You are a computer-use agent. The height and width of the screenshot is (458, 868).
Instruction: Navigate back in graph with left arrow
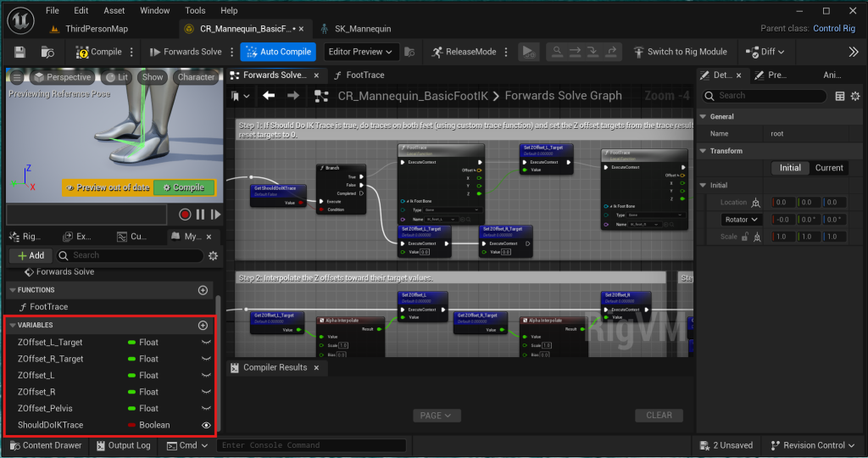pos(269,96)
